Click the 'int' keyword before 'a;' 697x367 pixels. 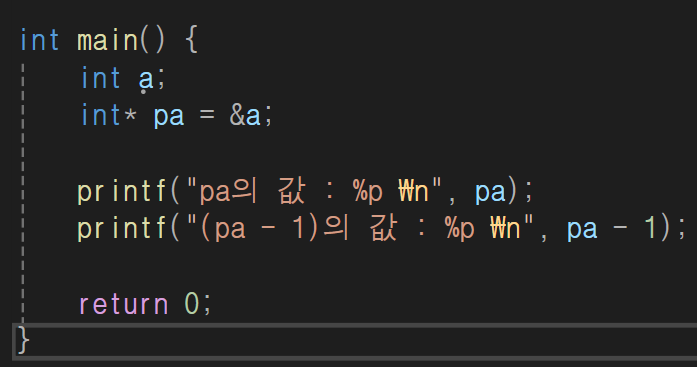[101, 78]
